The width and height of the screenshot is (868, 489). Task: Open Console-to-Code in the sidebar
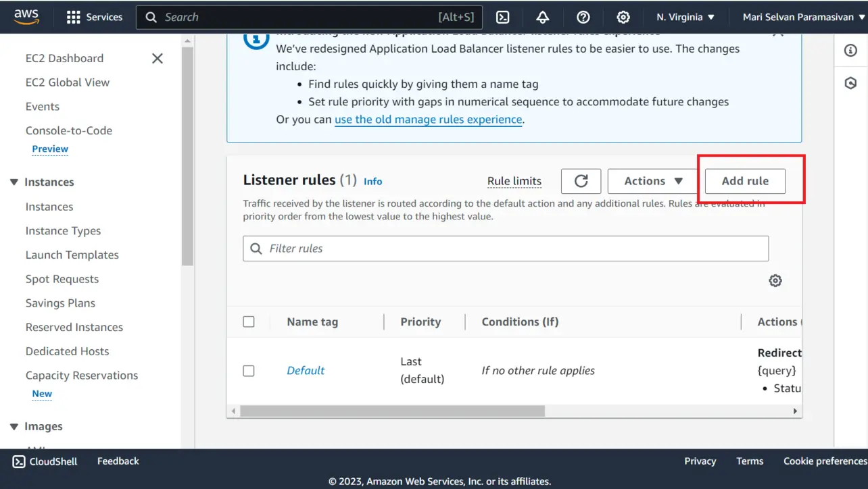69,131
